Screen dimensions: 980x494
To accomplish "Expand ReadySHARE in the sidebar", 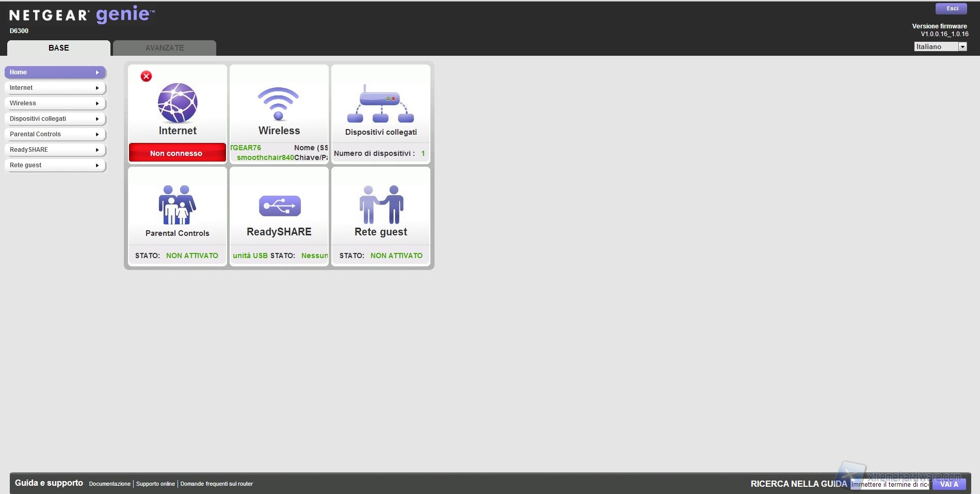I will (55, 150).
